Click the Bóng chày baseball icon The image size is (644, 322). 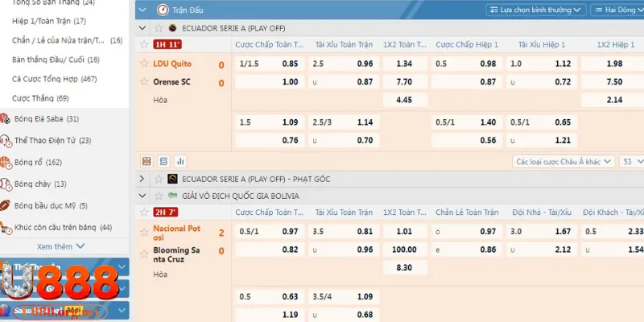5,184
